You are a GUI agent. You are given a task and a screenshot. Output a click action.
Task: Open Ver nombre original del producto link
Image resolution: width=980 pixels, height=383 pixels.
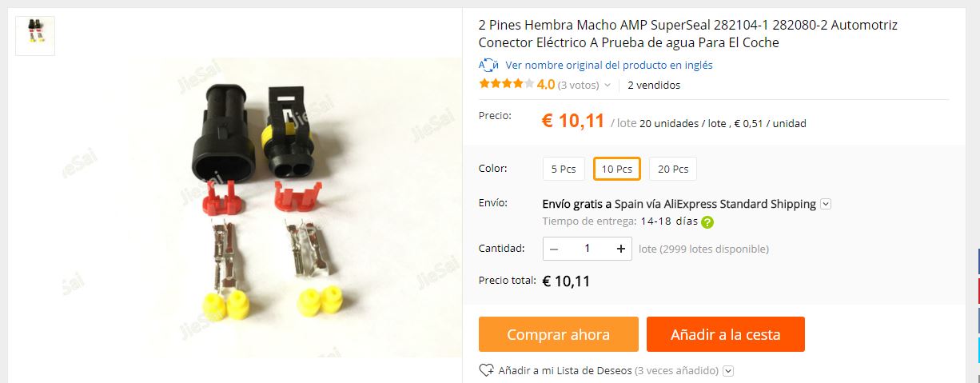point(608,66)
